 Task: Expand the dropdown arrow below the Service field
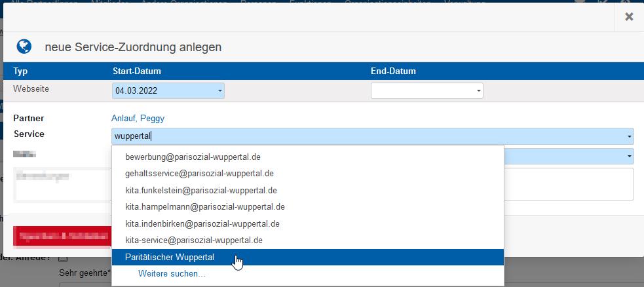[629, 156]
